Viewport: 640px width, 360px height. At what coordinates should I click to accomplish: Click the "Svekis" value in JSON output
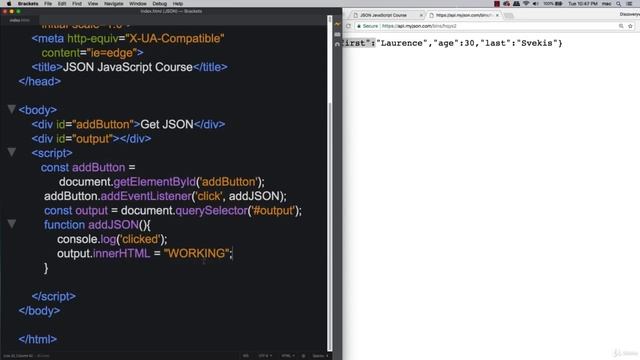(537, 43)
